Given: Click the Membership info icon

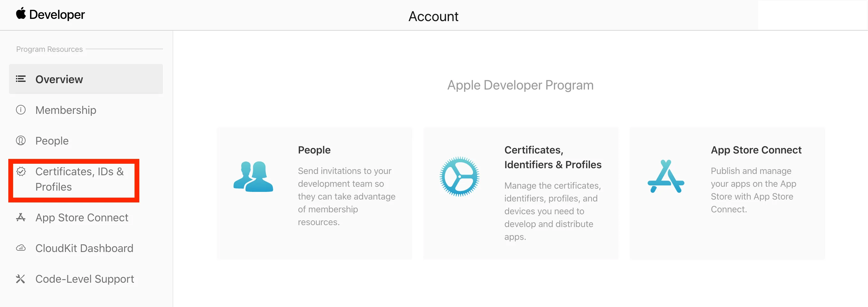Looking at the screenshot, I should coord(21,110).
